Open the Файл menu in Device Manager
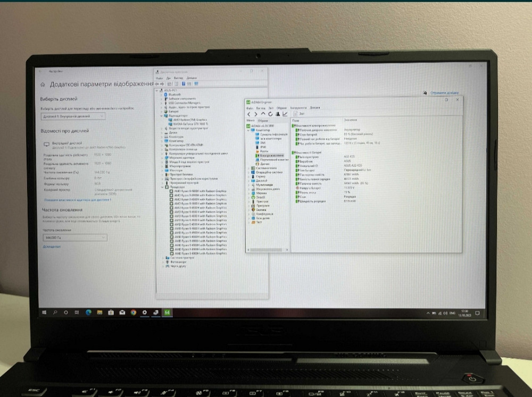Screen dimensions: 532x397 (x=160, y=78)
